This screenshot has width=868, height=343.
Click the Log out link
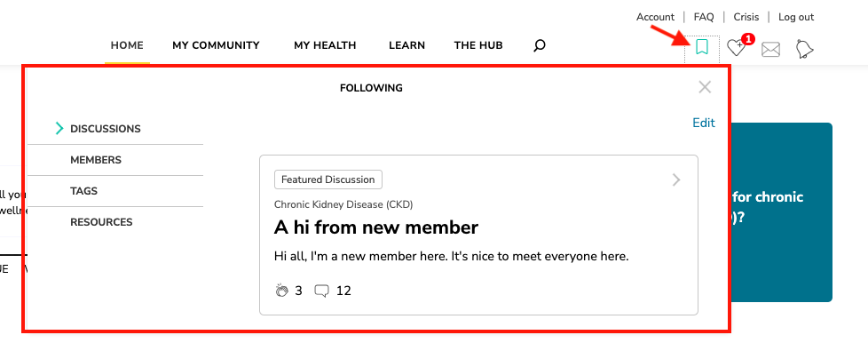(x=796, y=17)
